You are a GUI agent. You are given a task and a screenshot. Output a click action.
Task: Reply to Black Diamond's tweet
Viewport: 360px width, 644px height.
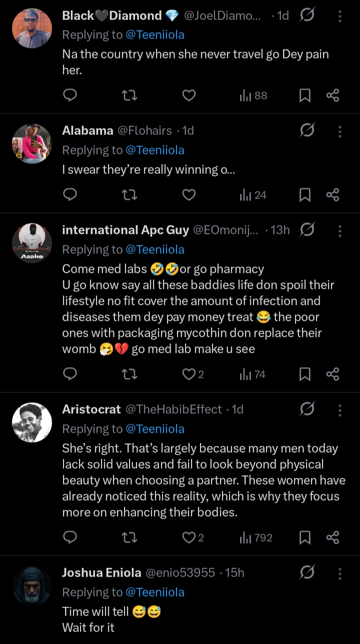click(x=70, y=95)
